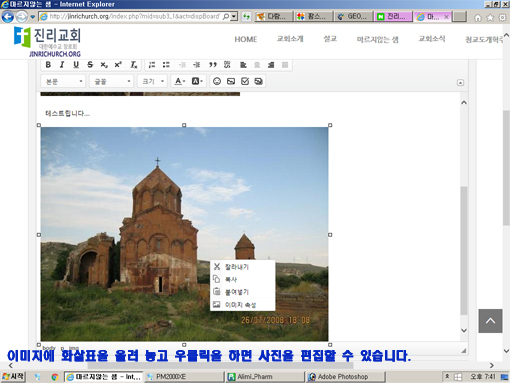This screenshot has width=510, height=383.
Task: Open the 교회소개 navigation link
Action: click(290, 39)
